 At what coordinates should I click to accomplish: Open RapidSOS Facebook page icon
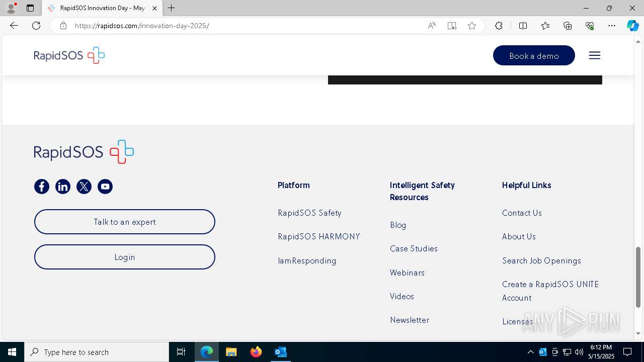42,187
